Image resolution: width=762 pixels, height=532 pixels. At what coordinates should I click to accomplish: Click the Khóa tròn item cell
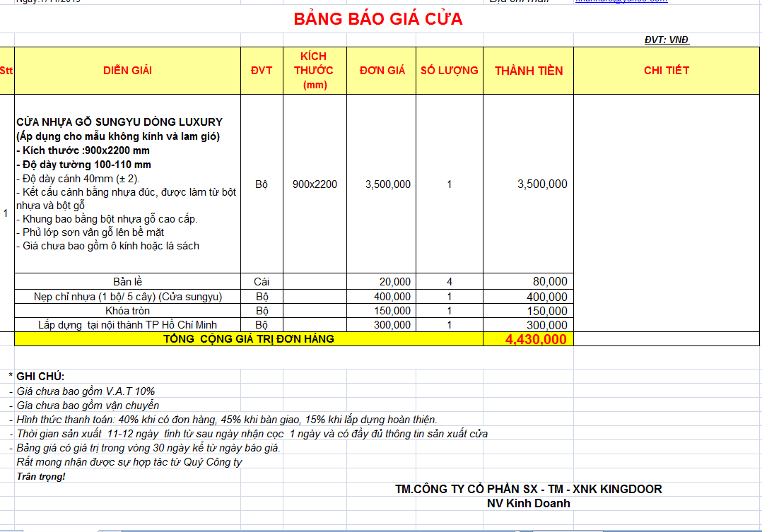(x=128, y=310)
